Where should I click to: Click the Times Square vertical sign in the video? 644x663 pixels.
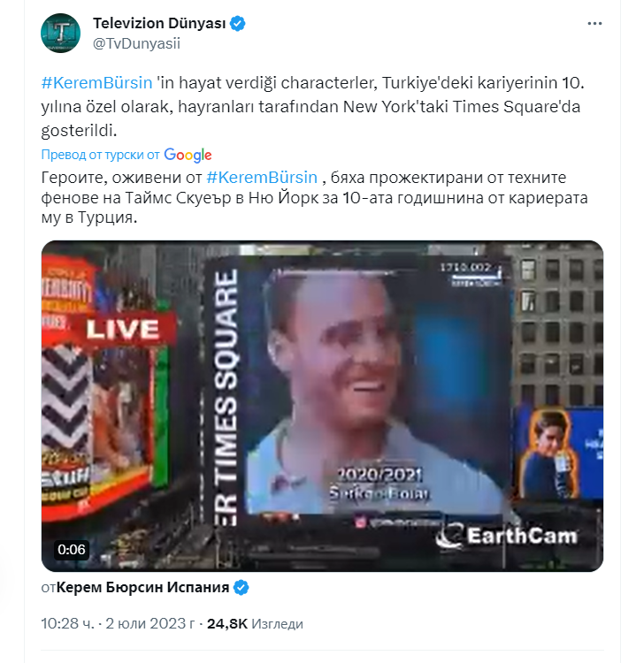225,398
